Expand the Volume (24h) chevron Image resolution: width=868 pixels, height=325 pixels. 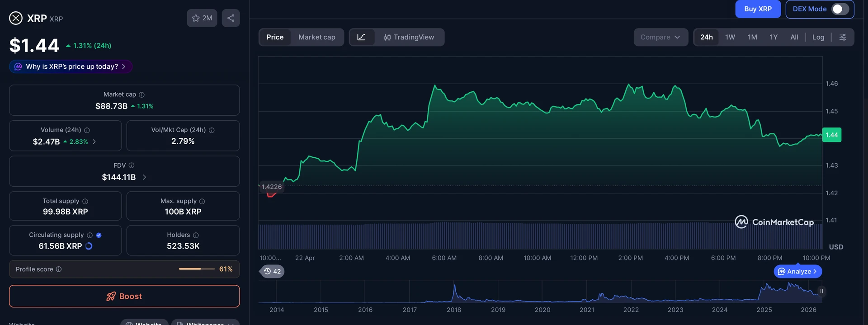[x=94, y=141]
